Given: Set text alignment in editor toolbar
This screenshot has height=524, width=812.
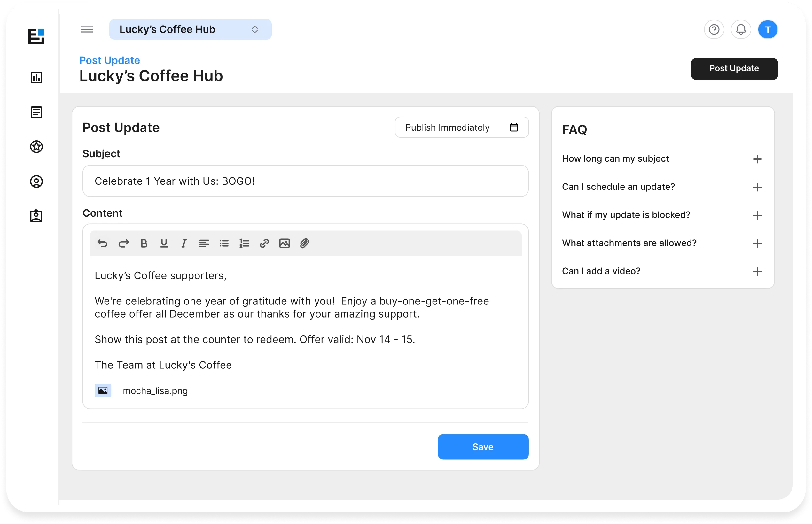Looking at the screenshot, I should pyautogui.click(x=204, y=243).
